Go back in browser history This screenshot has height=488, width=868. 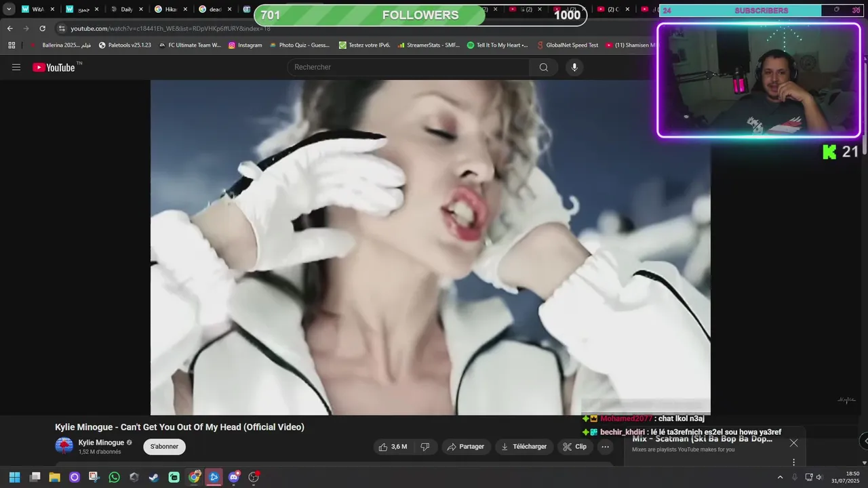(x=10, y=28)
